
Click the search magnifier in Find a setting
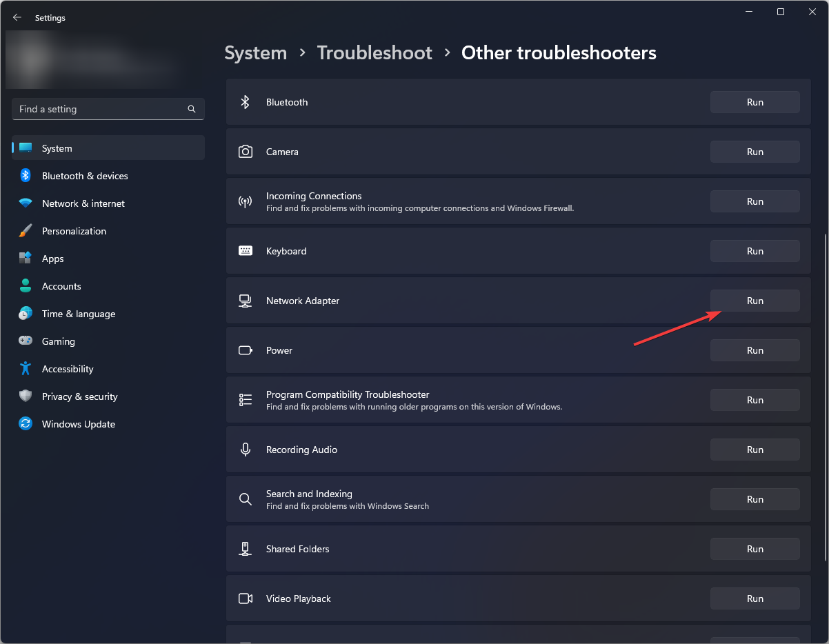192,109
